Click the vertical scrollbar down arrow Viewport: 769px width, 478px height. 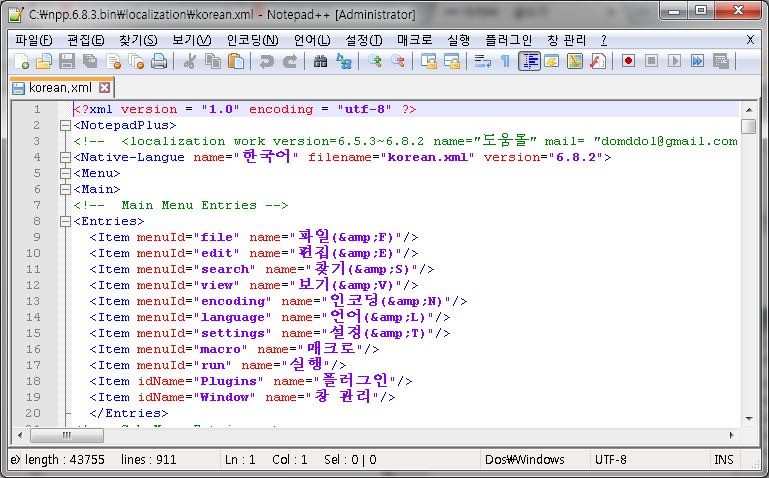(x=749, y=419)
